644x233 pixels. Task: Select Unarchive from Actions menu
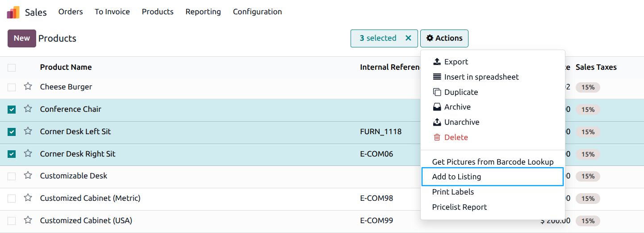point(493,122)
